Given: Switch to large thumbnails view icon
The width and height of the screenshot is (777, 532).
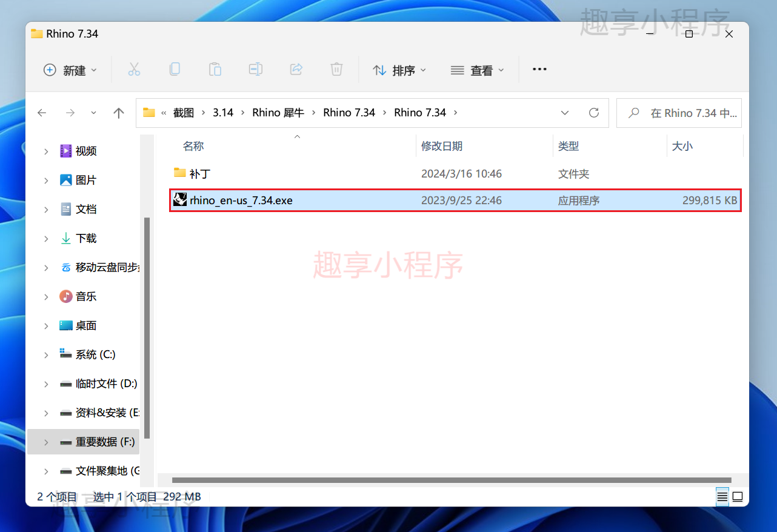Looking at the screenshot, I should tap(738, 497).
